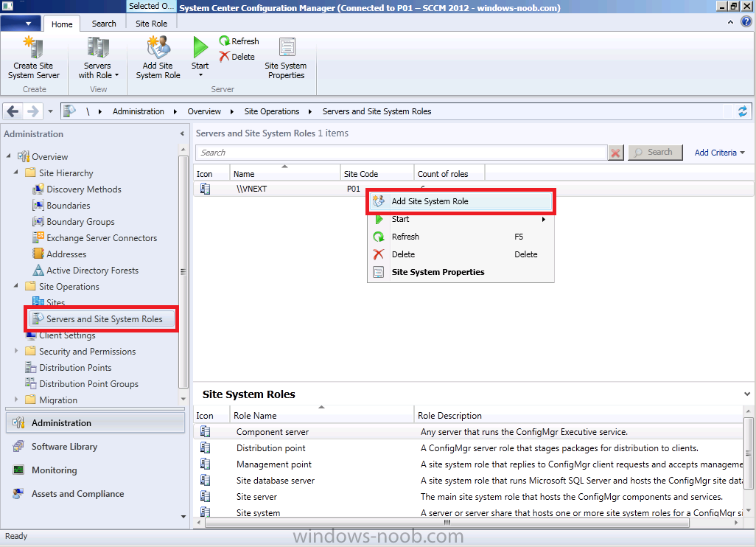Go back with the navigation arrow
Viewport: 756px width, 547px height.
click(x=13, y=111)
